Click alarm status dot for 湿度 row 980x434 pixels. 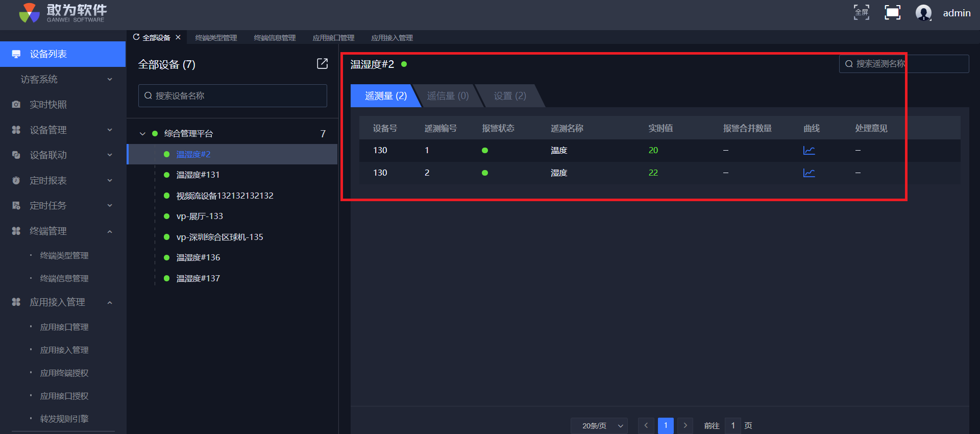click(485, 173)
